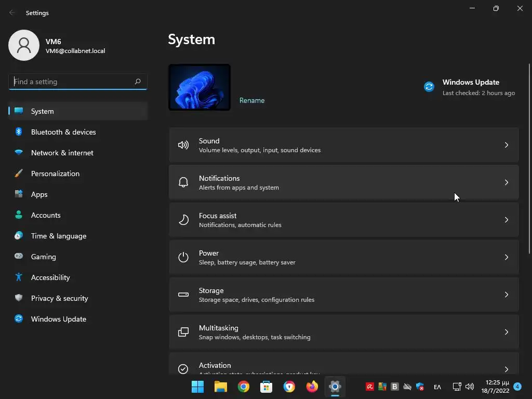Expand the Power row chevron
The width and height of the screenshot is (532, 399).
(x=506, y=257)
